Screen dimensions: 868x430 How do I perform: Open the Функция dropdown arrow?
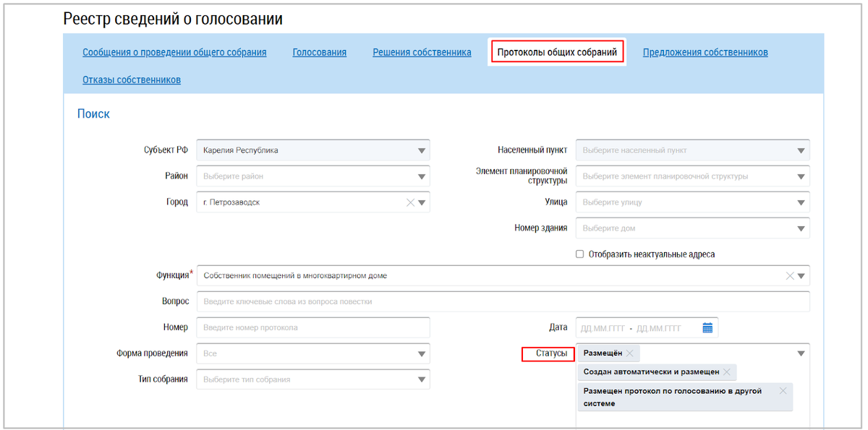[801, 276]
